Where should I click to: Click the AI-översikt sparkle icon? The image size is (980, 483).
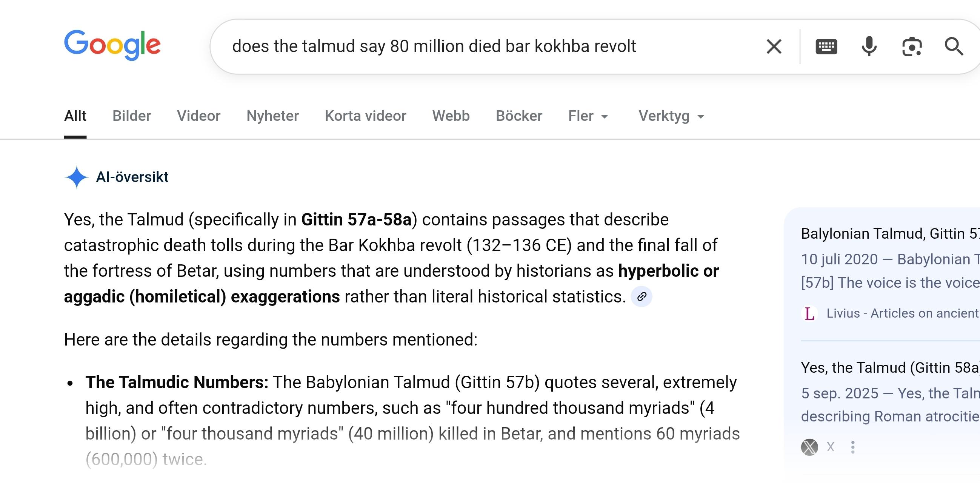tap(77, 177)
